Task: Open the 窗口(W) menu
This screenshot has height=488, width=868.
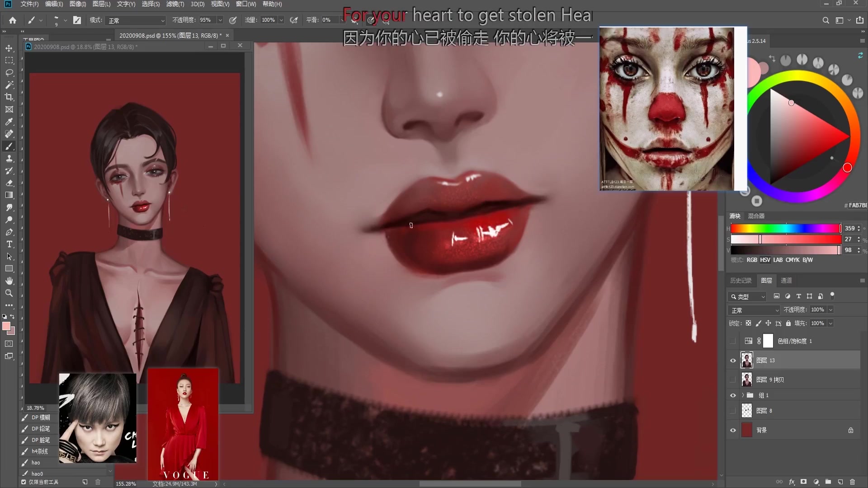Action: click(x=246, y=4)
